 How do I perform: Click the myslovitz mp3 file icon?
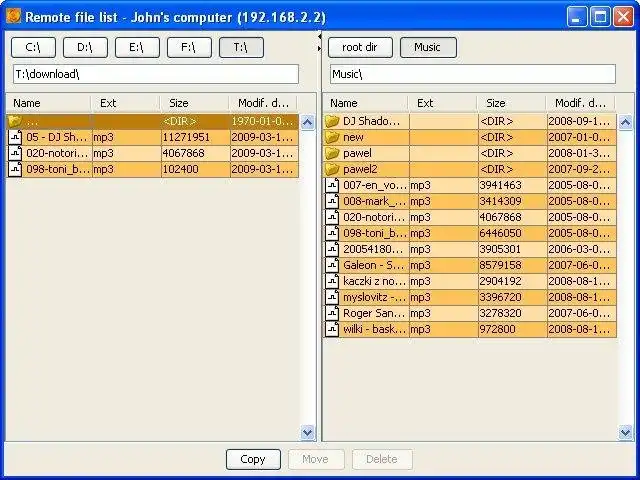tap(332, 297)
